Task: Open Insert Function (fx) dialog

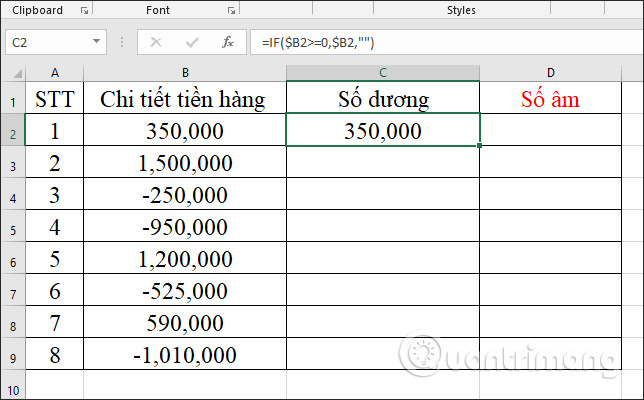Action: click(228, 42)
